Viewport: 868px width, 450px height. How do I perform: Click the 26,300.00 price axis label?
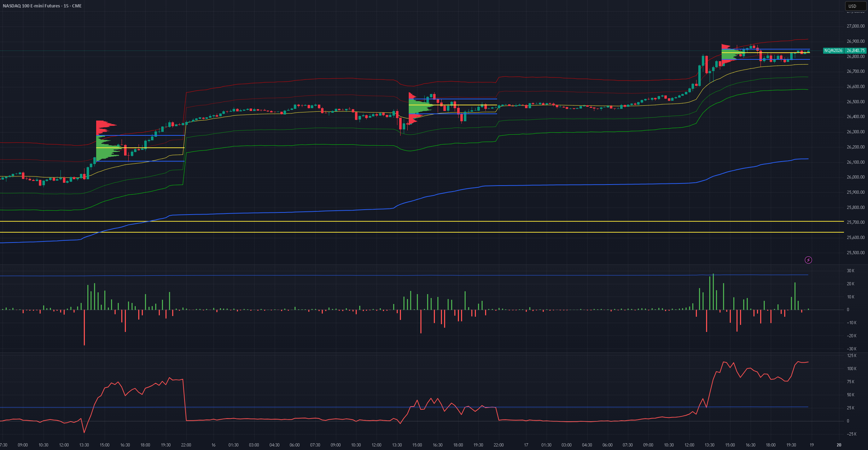tap(856, 132)
